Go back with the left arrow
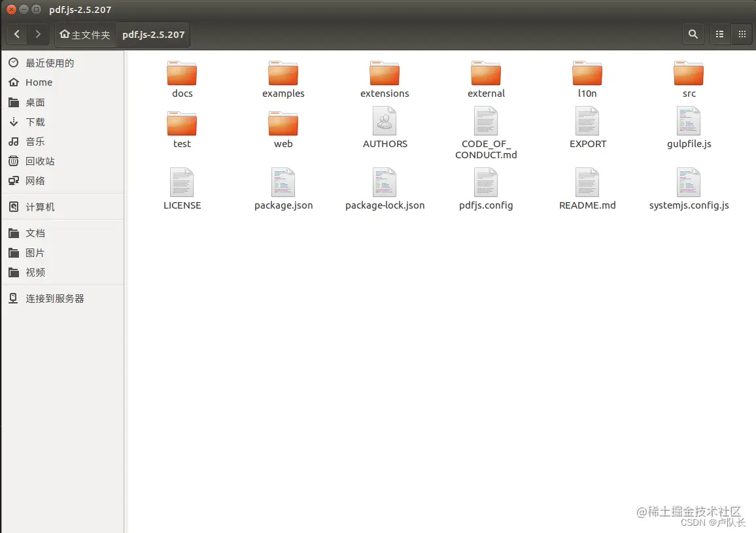 point(17,34)
